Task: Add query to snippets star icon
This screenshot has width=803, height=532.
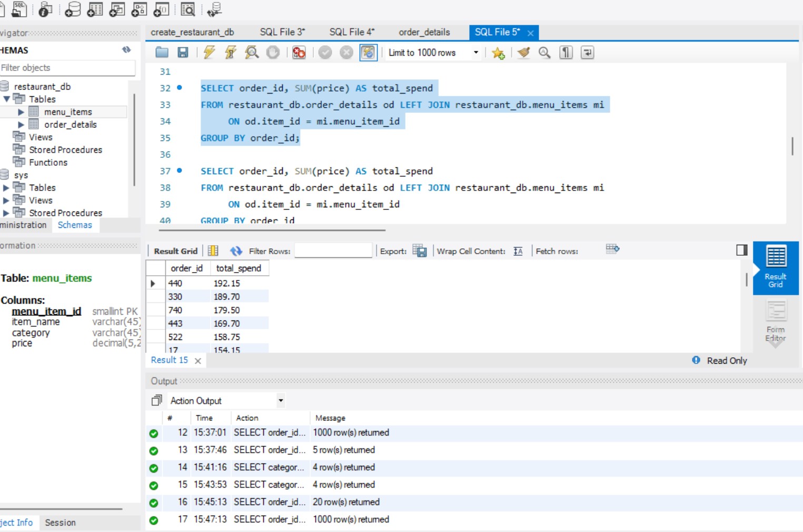Action: click(498, 53)
